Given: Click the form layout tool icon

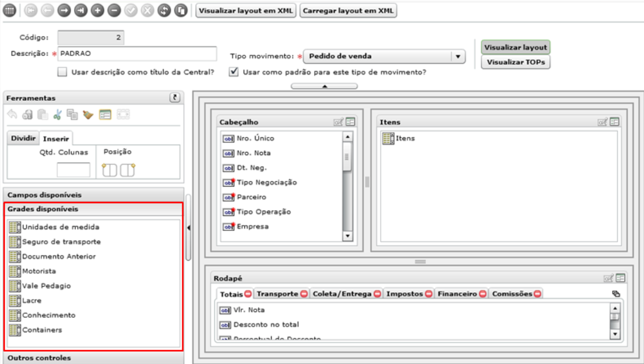Looking at the screenshot, I should click(105, 115).
